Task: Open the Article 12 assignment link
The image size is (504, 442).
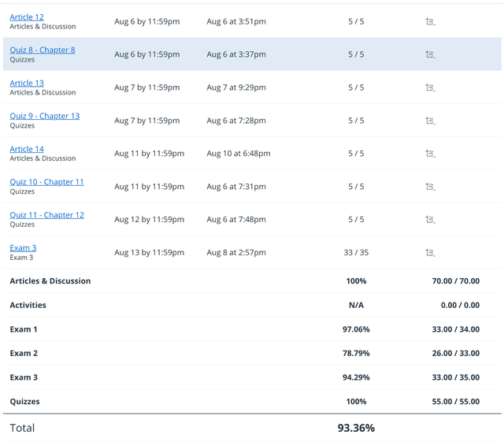Action: [x=27, y=17]
